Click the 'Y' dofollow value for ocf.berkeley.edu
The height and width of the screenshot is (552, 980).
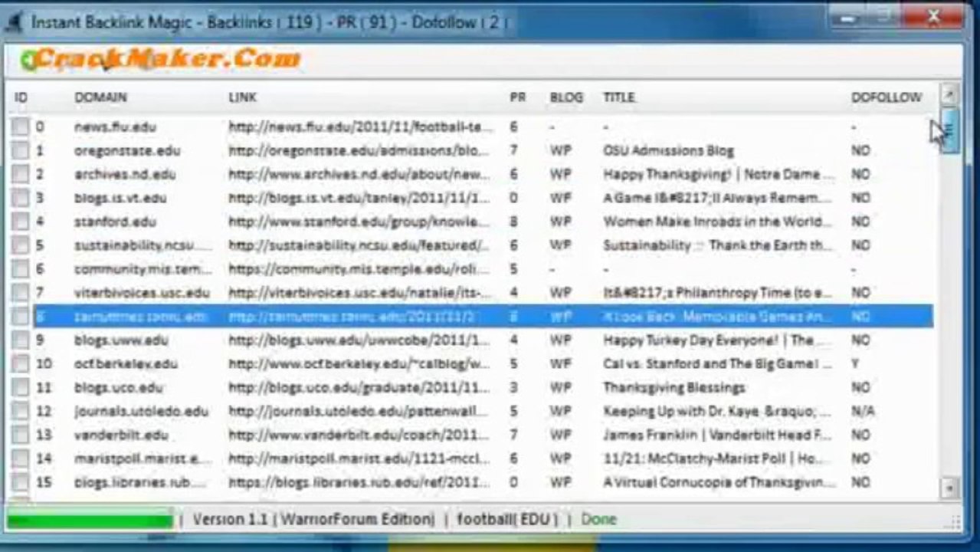(855, 363)
